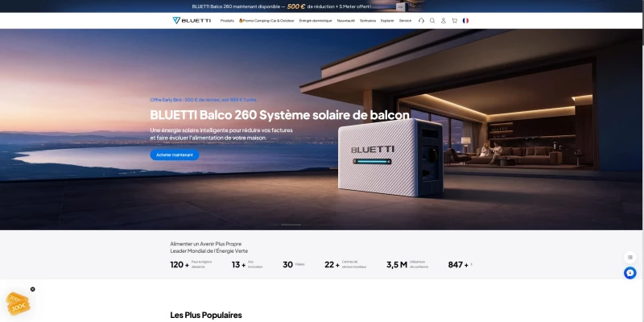Open the orange coupon tickets widget

[19, 303]
